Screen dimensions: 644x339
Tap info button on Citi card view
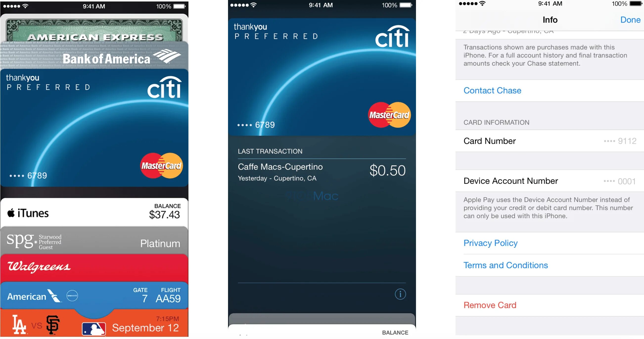pyautogui.click(x=400, y=294)
